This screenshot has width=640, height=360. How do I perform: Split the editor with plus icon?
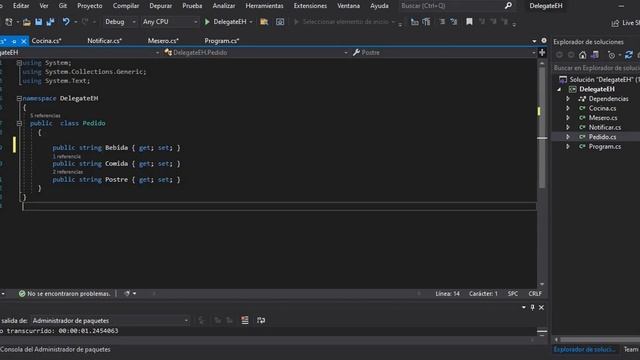(542, 52)
